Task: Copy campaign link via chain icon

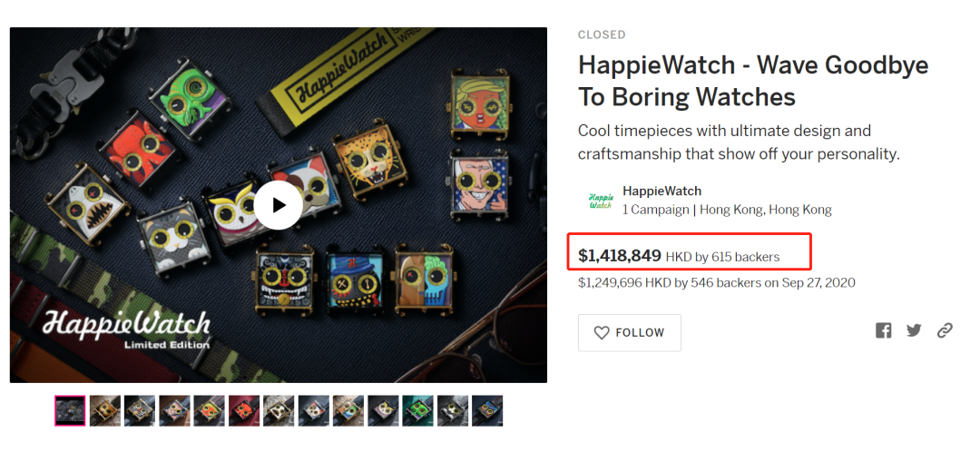Action: tap(945, 330)
